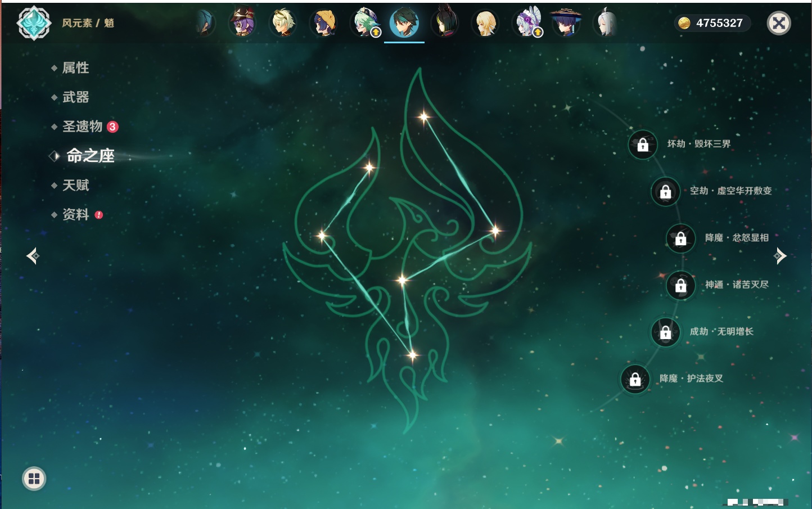Click the Mora amount 4755327

pyautogui.click(x=719, y=23)
